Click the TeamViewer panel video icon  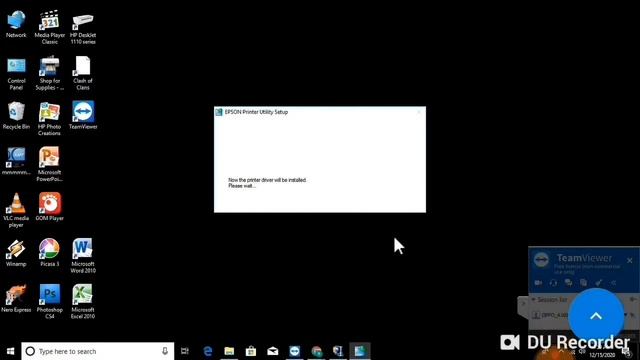tap(538, 282)
